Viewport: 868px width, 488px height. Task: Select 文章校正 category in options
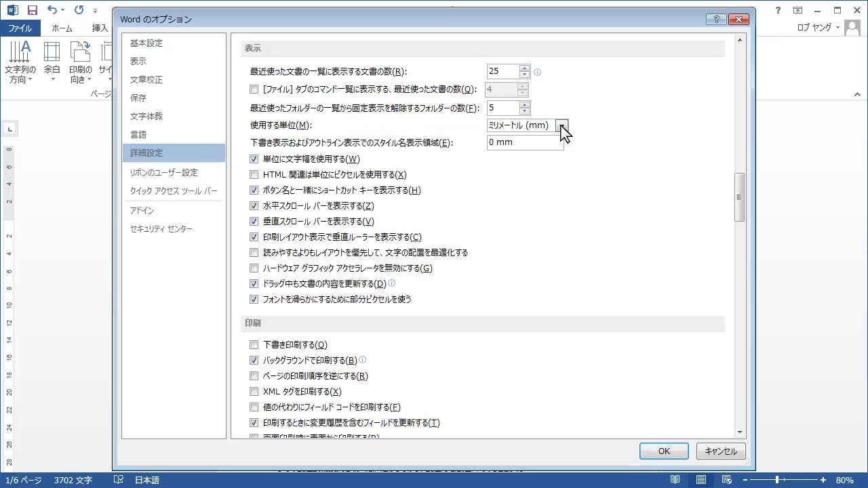pyautogui.click(x=174, y=80)
